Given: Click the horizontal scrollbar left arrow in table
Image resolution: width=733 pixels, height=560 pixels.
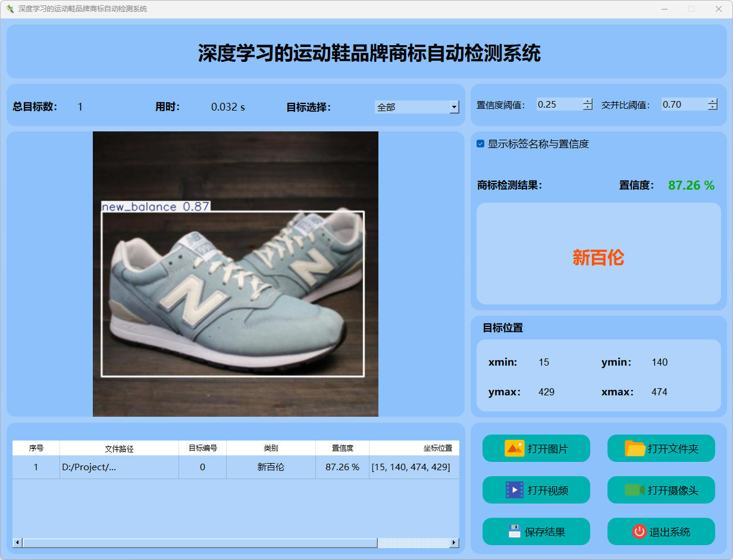Looking at the screenshot, I should [x=17, y=543].
